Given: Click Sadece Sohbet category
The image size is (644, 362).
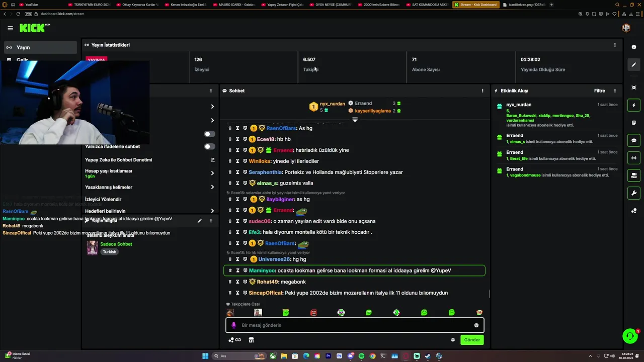Looking at the screenshot, I should click(x=116, y=244).
